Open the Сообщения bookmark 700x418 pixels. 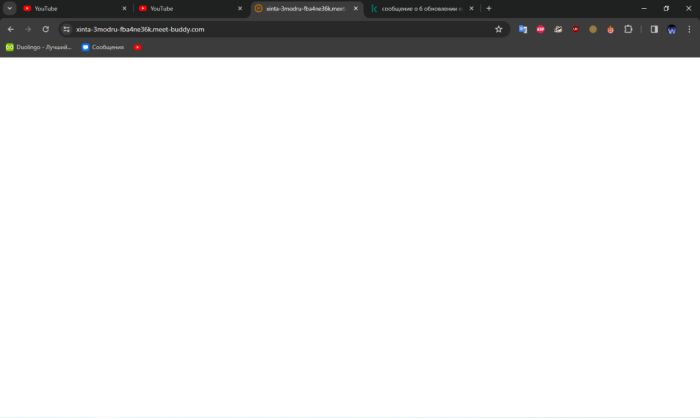[x=103, y=47]
